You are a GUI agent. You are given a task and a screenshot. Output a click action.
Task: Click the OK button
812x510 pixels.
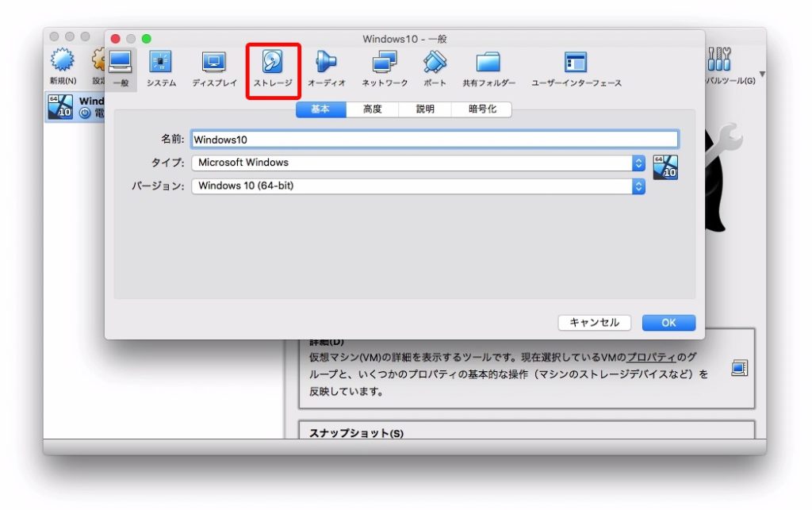pyautogui.click(x=668, y=323)
